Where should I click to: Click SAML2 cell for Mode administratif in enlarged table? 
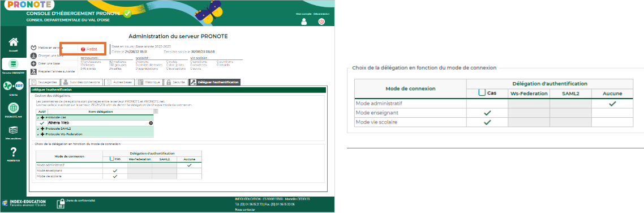click(570, 104)
